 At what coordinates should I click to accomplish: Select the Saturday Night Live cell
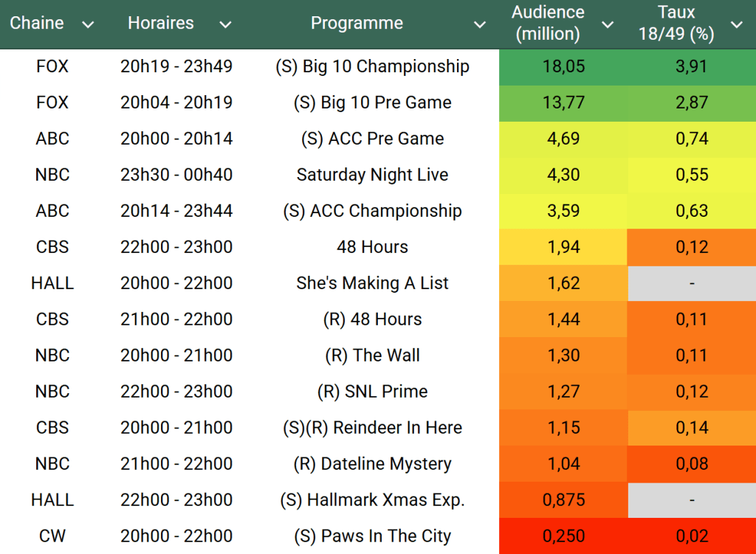pyautogui.click(x=372, y=175)
